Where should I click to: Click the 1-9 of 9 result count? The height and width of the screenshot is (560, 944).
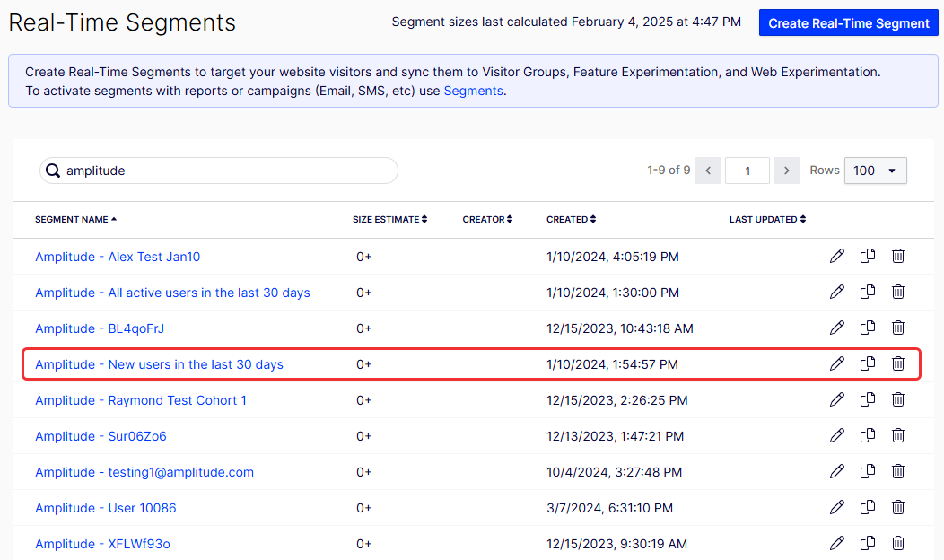coord(669,171)
